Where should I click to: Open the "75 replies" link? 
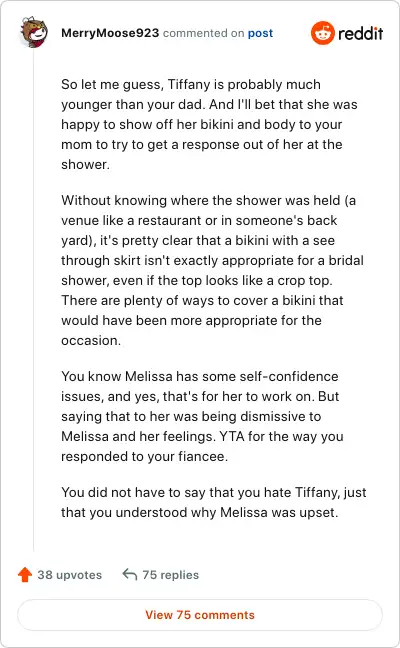(171, 575)
